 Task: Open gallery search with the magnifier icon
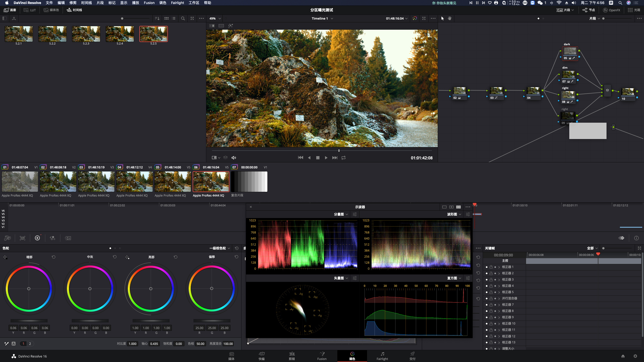pos(183,18)
